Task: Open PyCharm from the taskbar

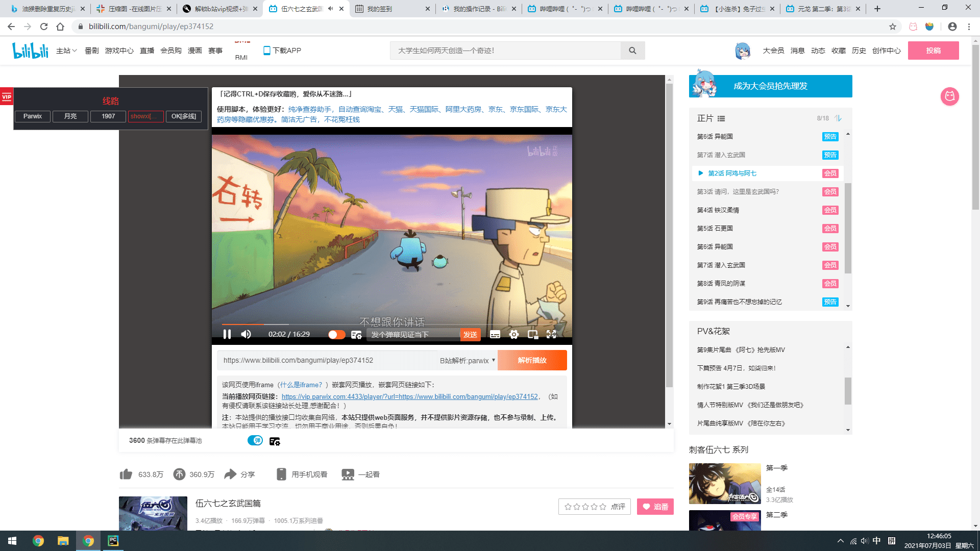Action: pyautogui.click(x=113, y=541)
